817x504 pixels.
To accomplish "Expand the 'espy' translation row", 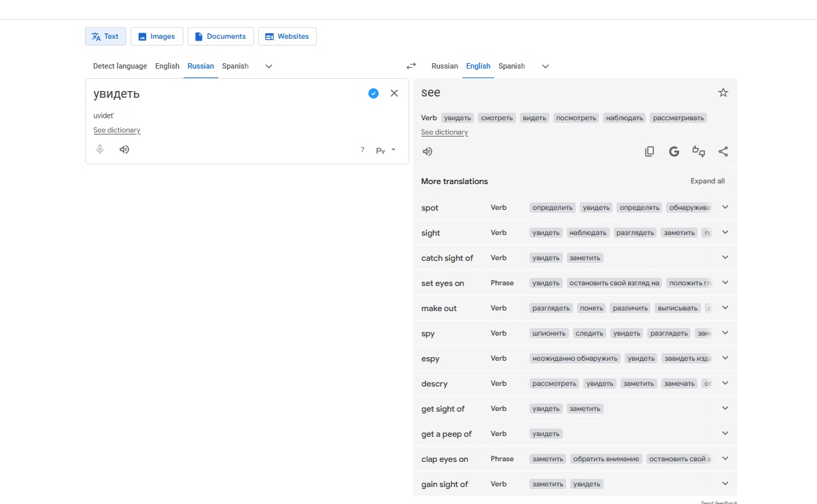I will 725,358.
